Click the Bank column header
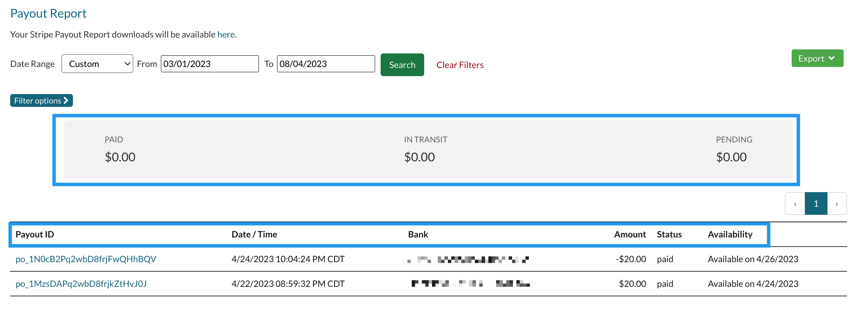Viewport: 868px width, 320px height. (418, 234)
